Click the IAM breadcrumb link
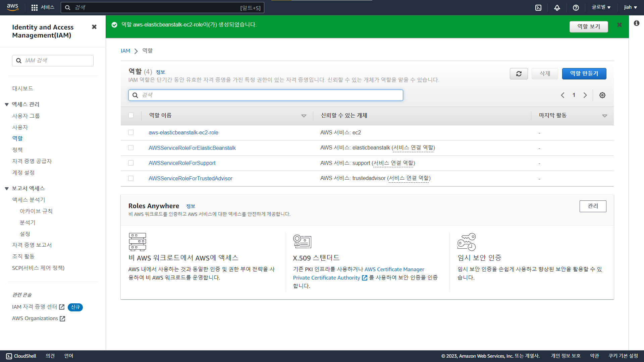The height and width of the screenshot is (362, 644). tap(125, 51)
